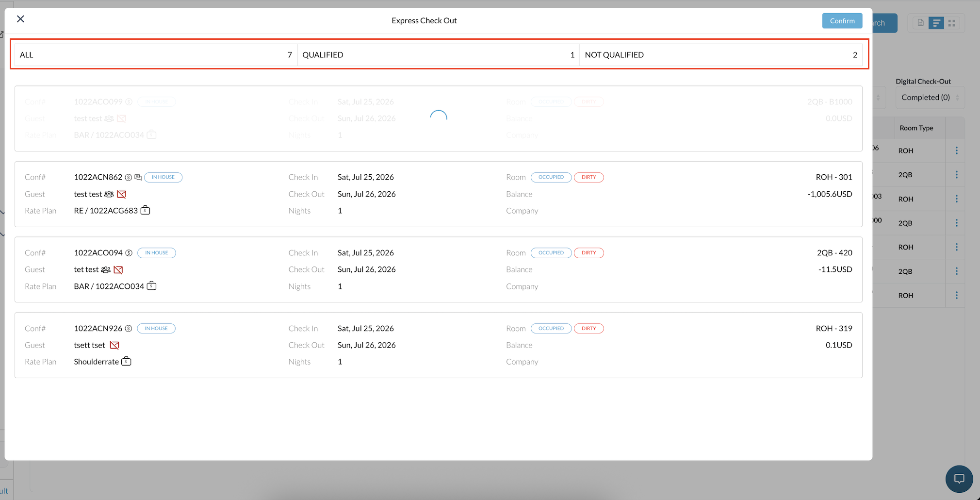Click guest name tsett tset
Screen dimensions: 980x500
(89, 345)
